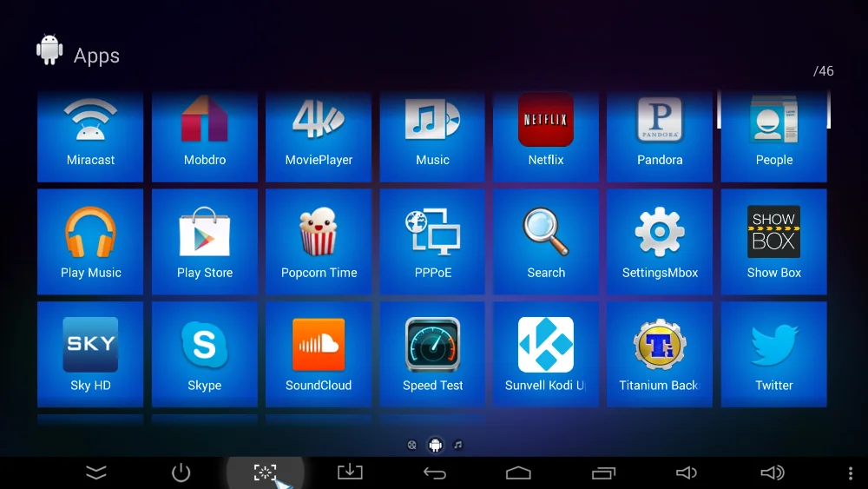The image size is (868, 489).
Task: Open Sunvell Kodi app
Action: coord(546,354)
